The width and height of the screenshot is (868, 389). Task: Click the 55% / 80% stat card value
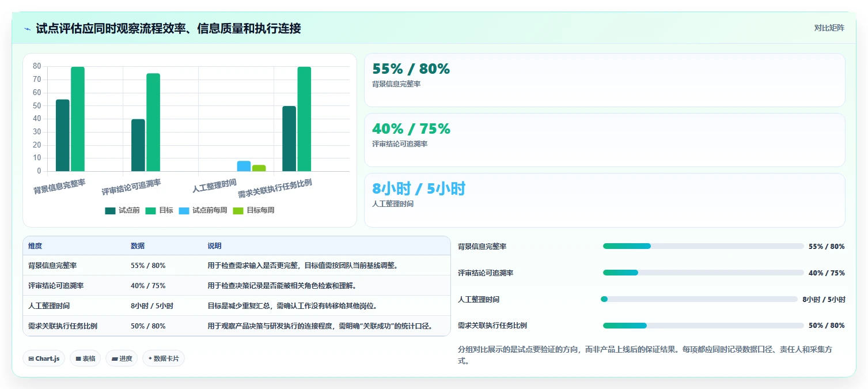[x=411, y=69]
